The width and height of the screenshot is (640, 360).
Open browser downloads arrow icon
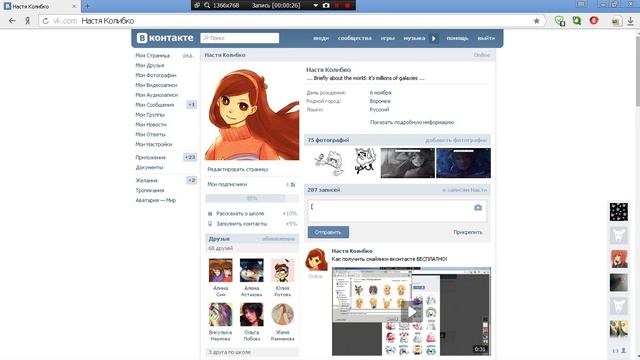(630, 21)
